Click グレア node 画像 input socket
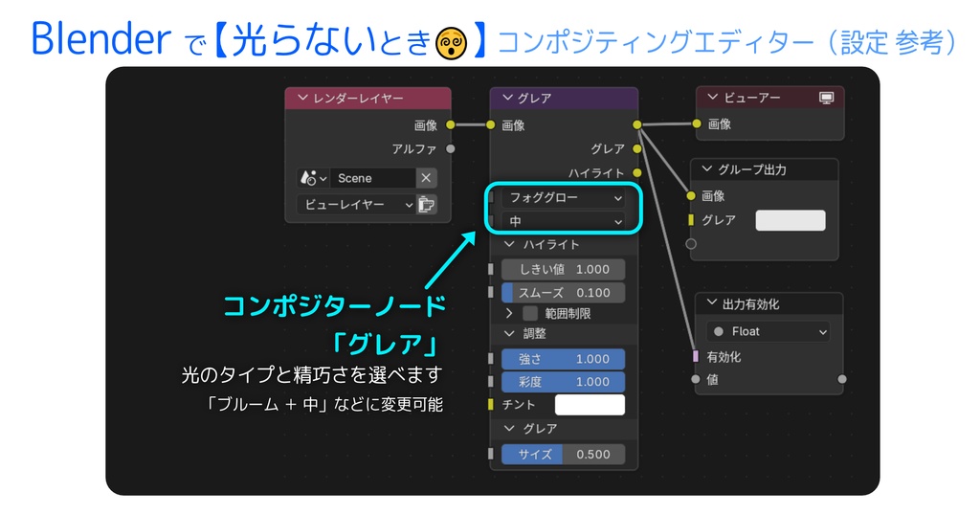Image resolution: width=980 pixels, height=514 pixels. pyautogui.click(x=491, y=125)
